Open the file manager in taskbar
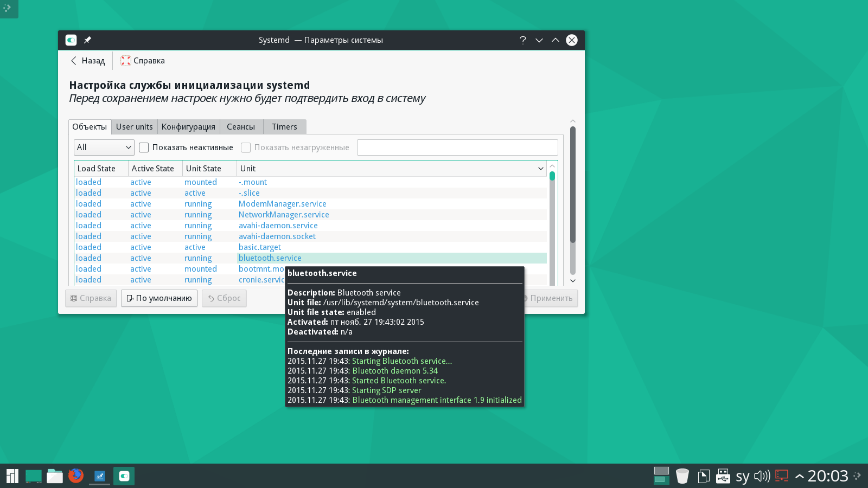Screen dimensions: 868x488 tap(55, 476)
